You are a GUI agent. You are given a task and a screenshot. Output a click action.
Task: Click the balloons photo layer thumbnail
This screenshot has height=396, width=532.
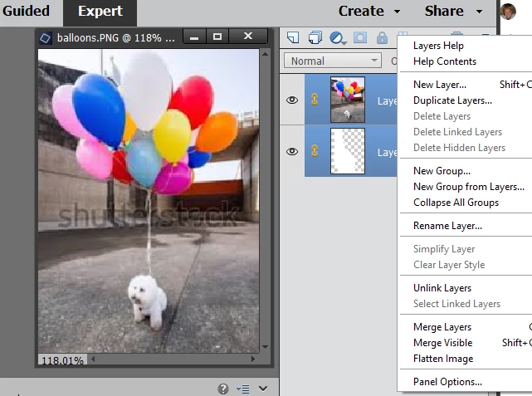348,100
